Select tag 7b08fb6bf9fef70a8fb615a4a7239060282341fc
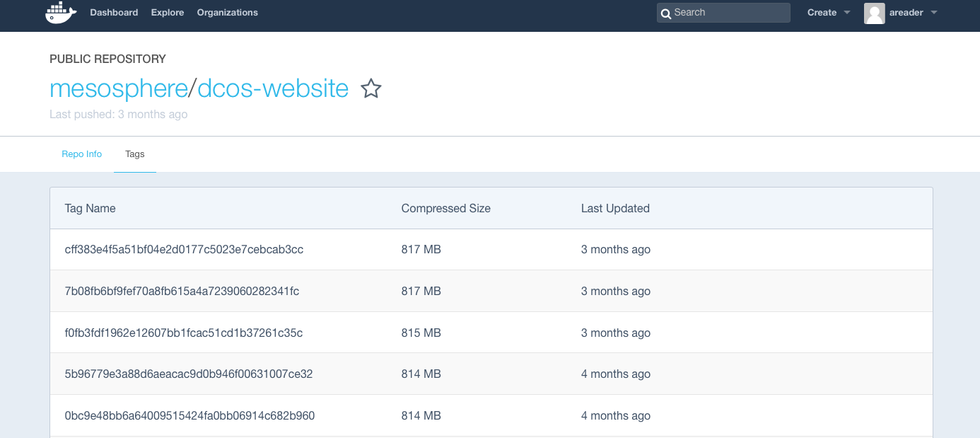 [x=182, y=292]
